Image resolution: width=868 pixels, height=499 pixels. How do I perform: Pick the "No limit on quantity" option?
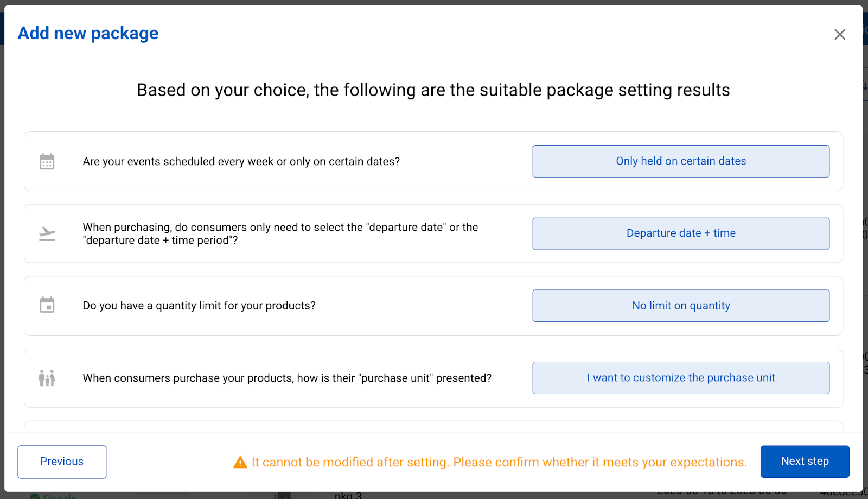point(680,306)
